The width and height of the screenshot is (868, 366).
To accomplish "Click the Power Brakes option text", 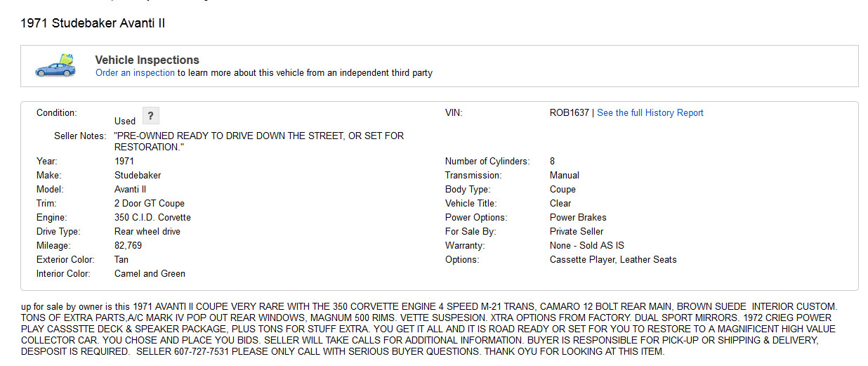I will click(578, 217).
